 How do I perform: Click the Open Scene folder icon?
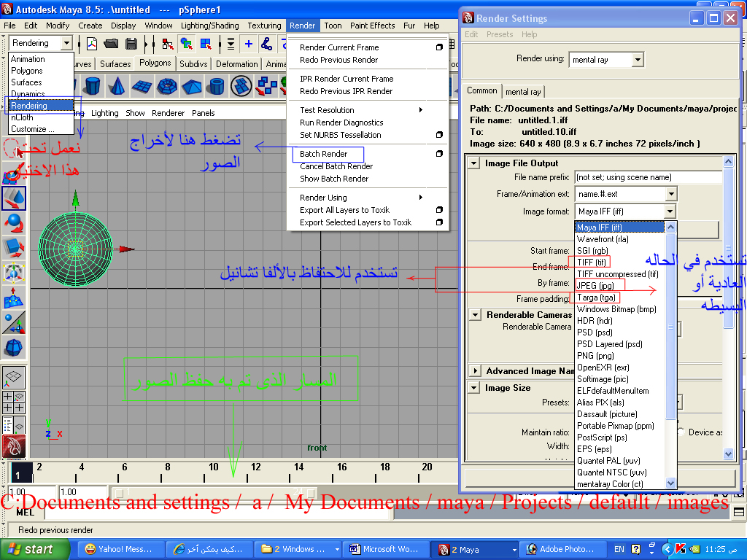pyautogui.click(x=111, y=44)
